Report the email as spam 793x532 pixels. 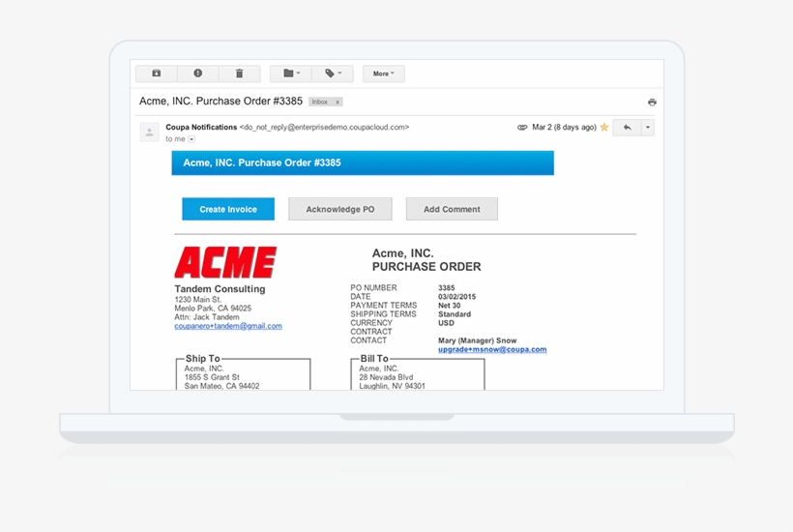[x=198, y=74]
